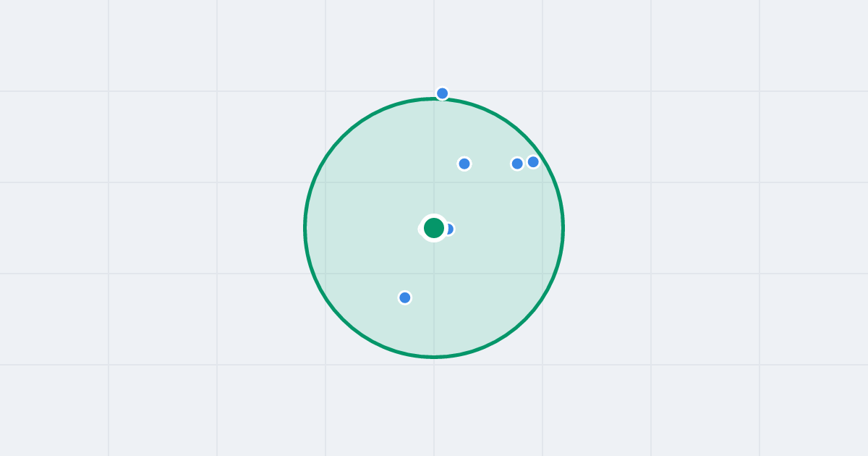Click empty map background right of the circle
Viewport: 868px width, 456px height.
pyautogui.click(x=687, y=228)
